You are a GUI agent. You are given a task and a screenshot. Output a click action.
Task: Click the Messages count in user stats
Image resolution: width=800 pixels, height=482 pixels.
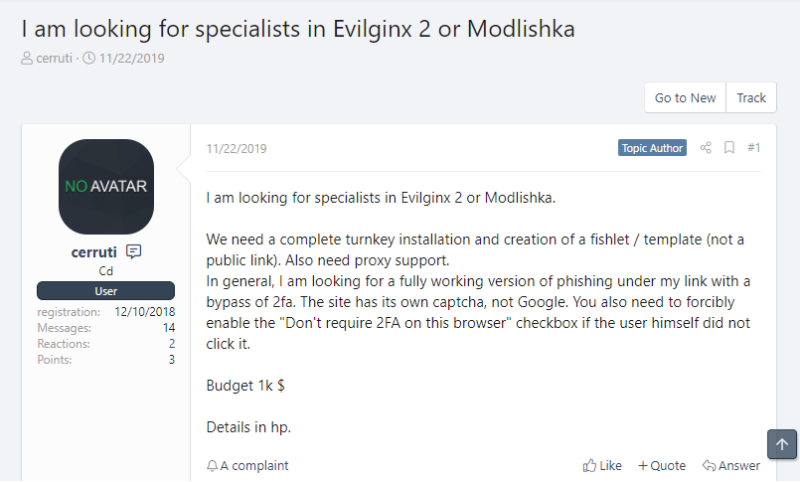[x=169, y=327]
